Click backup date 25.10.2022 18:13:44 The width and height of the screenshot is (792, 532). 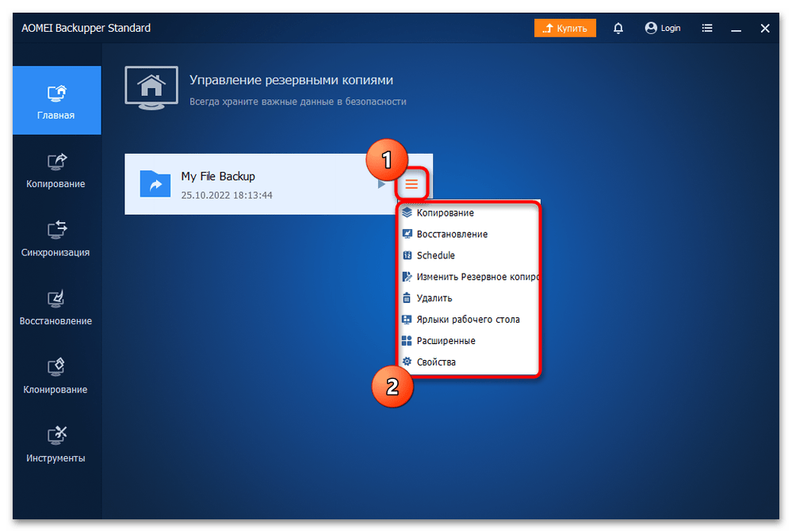[x=227, y=196]
